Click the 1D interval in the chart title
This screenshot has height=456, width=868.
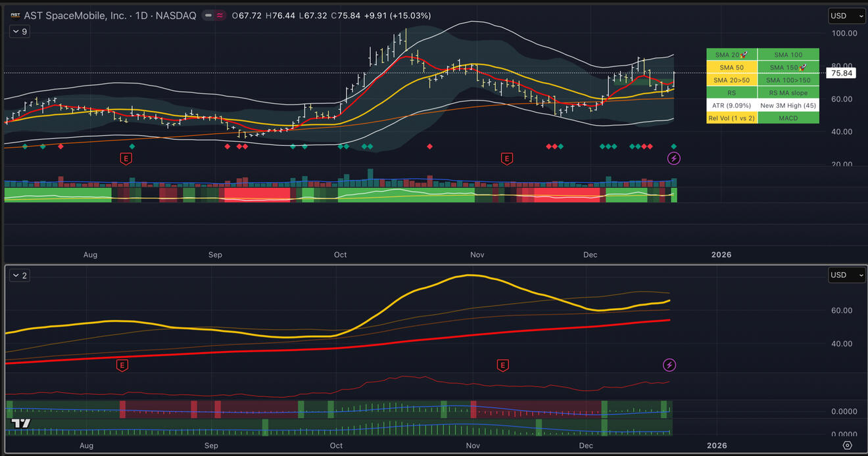pyautogui.click(x=141, y=16)
